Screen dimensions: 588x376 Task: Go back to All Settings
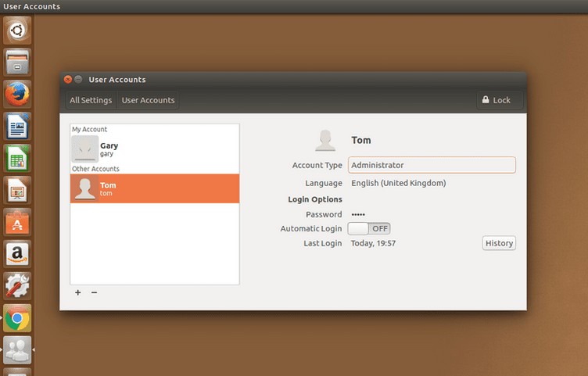tap(91, 100)
